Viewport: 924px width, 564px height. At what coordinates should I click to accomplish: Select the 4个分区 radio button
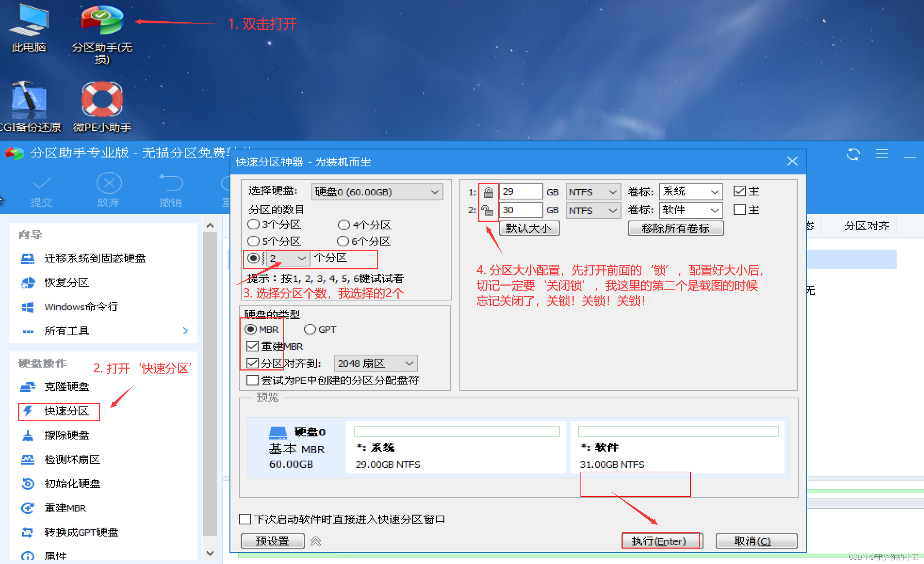point(344,225)
